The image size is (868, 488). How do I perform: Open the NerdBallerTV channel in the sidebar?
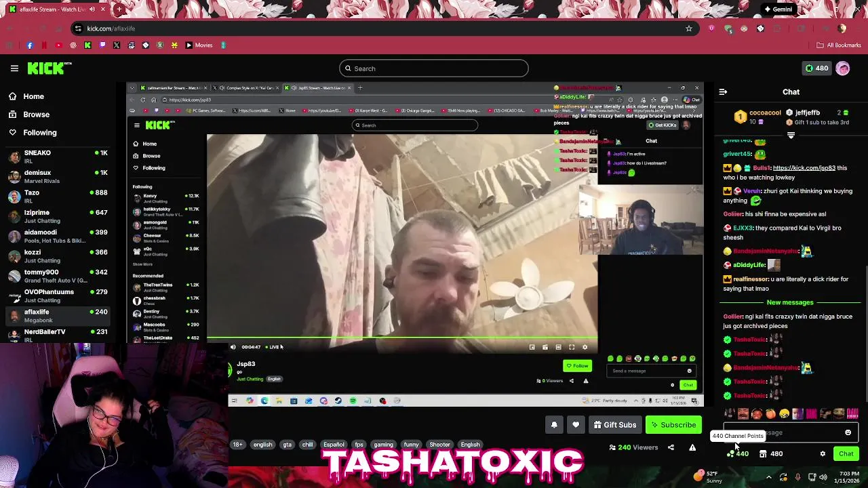coord(58,335)
